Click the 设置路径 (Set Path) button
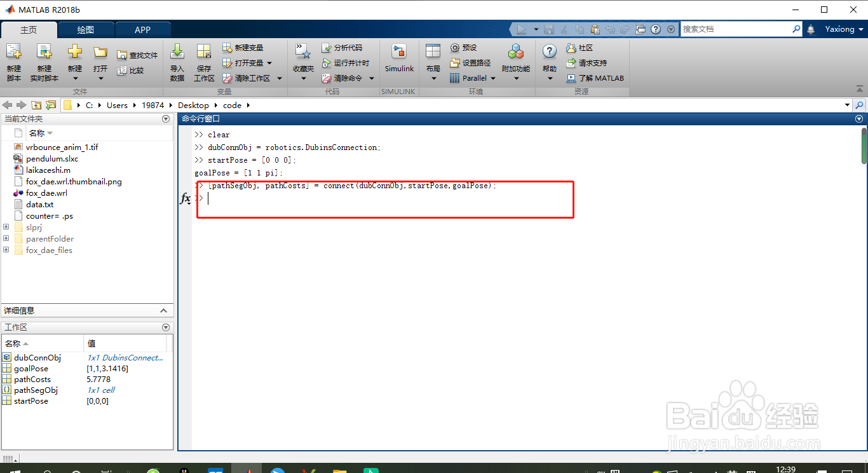Screen dimensions: 868x473 [x=470, y=63]
